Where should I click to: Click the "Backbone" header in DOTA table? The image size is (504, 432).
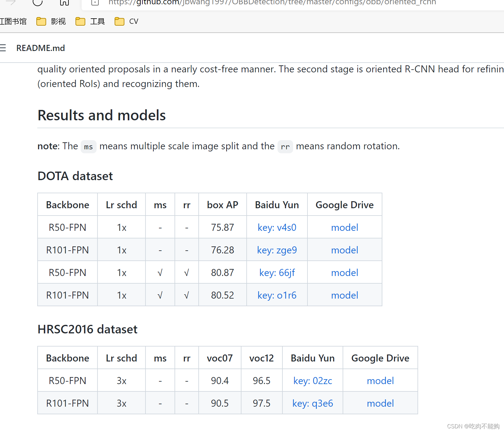point(68,205)
